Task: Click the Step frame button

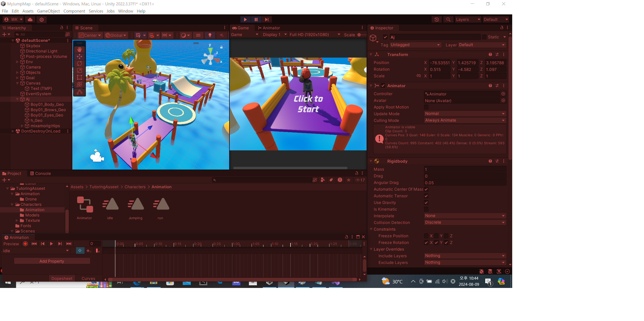Action: tap(267, 19)
